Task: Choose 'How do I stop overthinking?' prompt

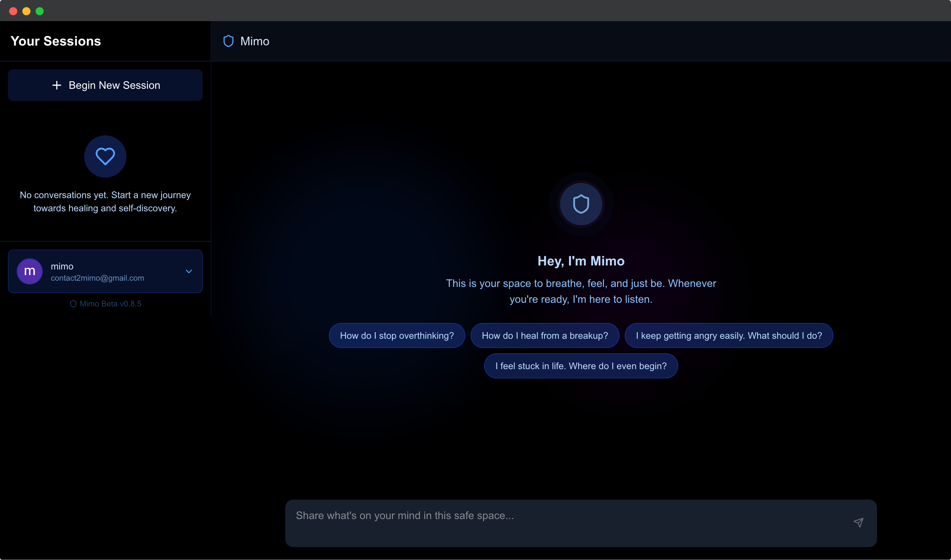Action: coord(397,335)
